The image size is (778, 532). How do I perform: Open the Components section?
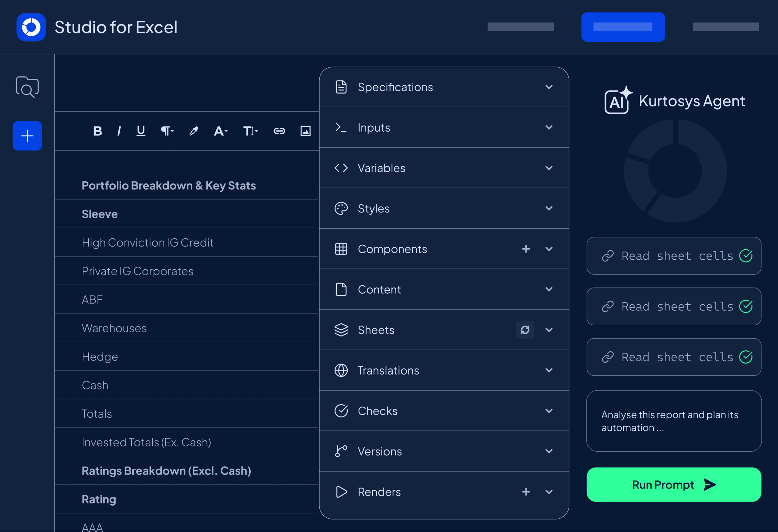click(x=444, y=249)
